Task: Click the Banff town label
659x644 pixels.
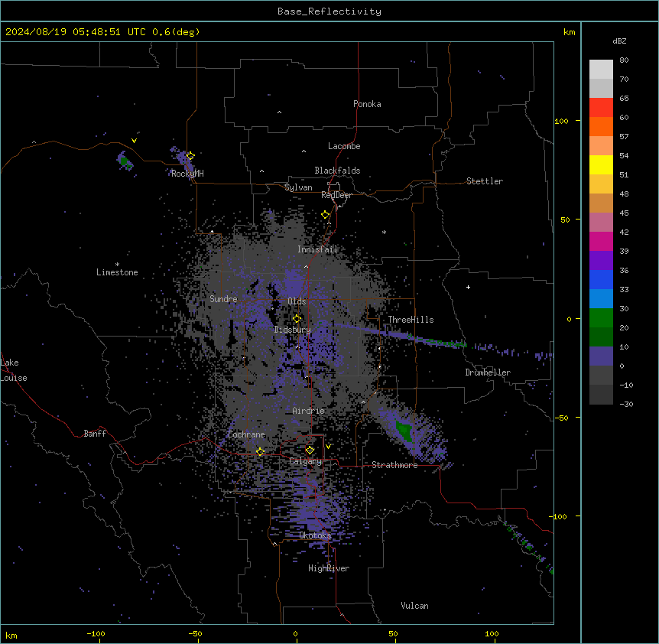Action: pos(95,434)
